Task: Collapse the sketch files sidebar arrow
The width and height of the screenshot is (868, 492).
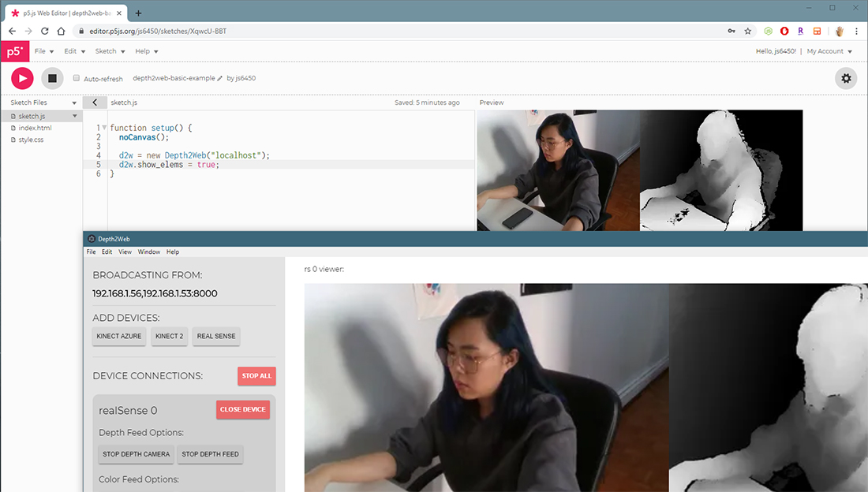Action: [95, 102]
